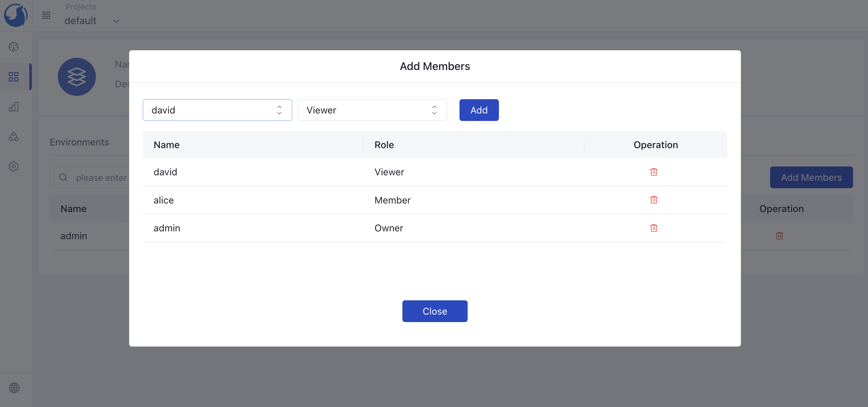
Task: Expand the default project chevron
Action: (x=116, y=21)
